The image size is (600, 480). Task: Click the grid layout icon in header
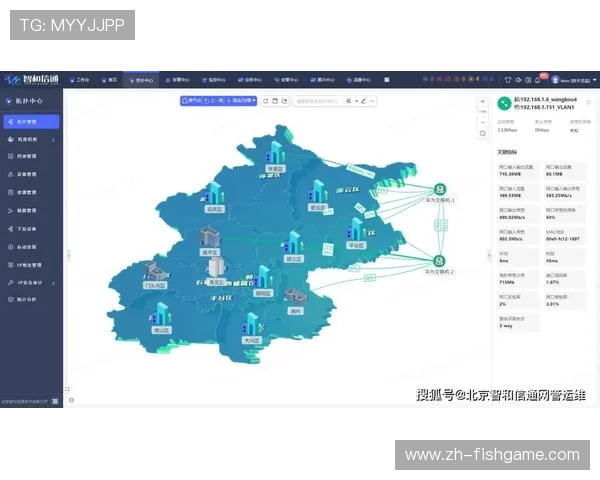pyautogui.click(x=528, y=80)
